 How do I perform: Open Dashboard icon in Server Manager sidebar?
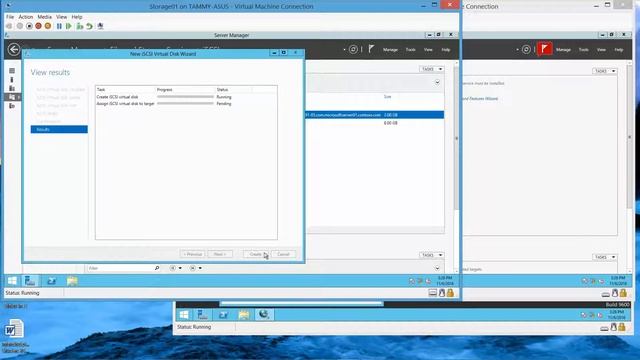click(12, 71)
